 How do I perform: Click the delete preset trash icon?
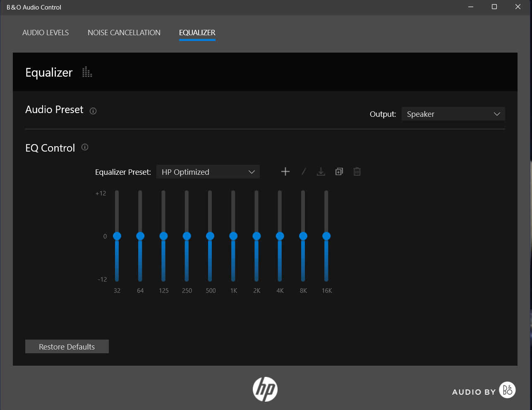click(357, 171)
